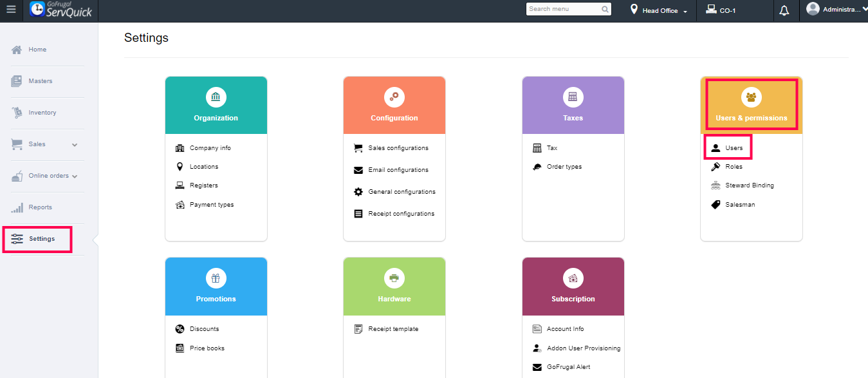Click the Subscription card title
Image resolution: width=868 pixels, height=378 pixels.
tap(573, 299)
